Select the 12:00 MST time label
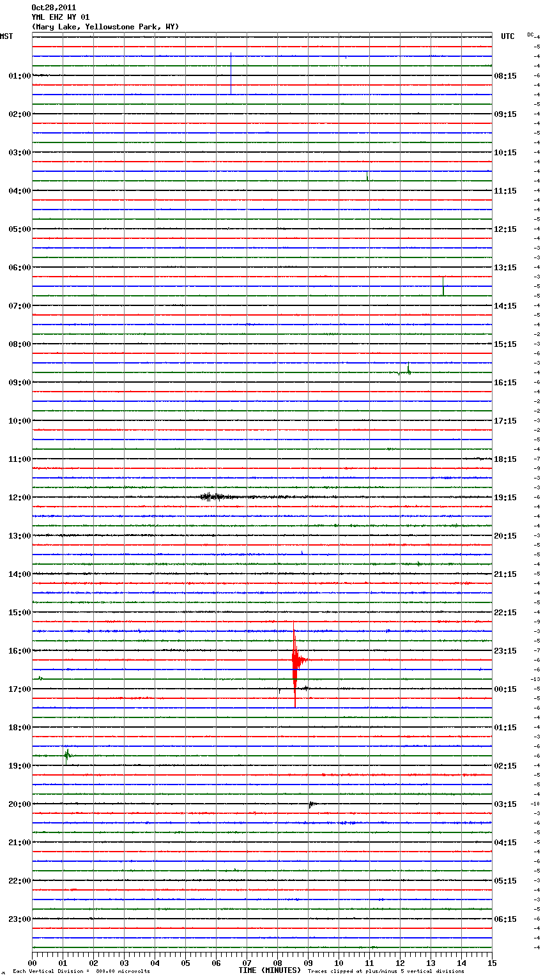 pyautogui.click(x=20, y=498)
